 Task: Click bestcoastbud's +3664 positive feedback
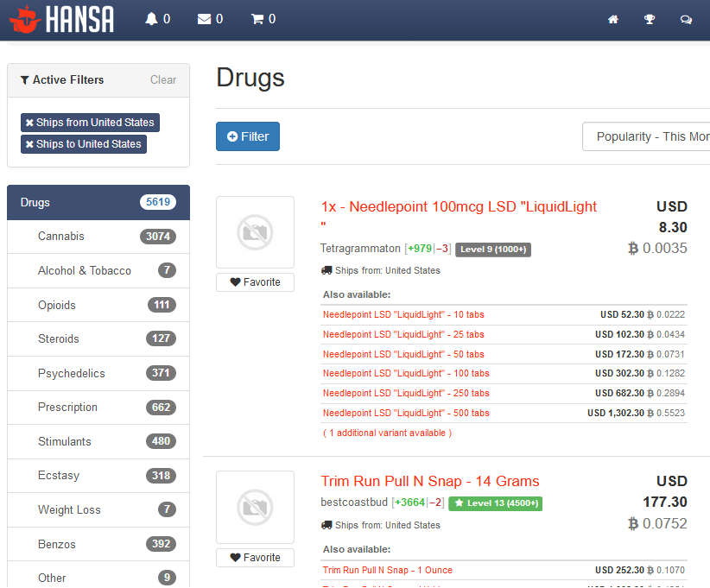click(x=409, y=503)
